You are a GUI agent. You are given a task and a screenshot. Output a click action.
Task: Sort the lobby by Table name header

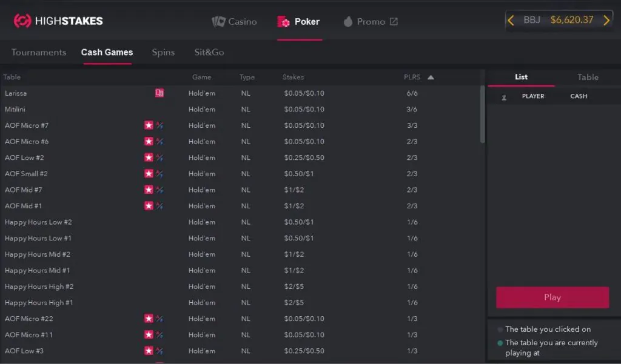tap(12, 78)
